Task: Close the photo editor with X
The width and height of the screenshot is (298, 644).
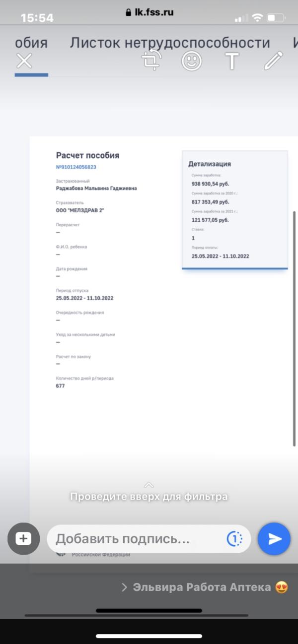Action: pos(24,61)
